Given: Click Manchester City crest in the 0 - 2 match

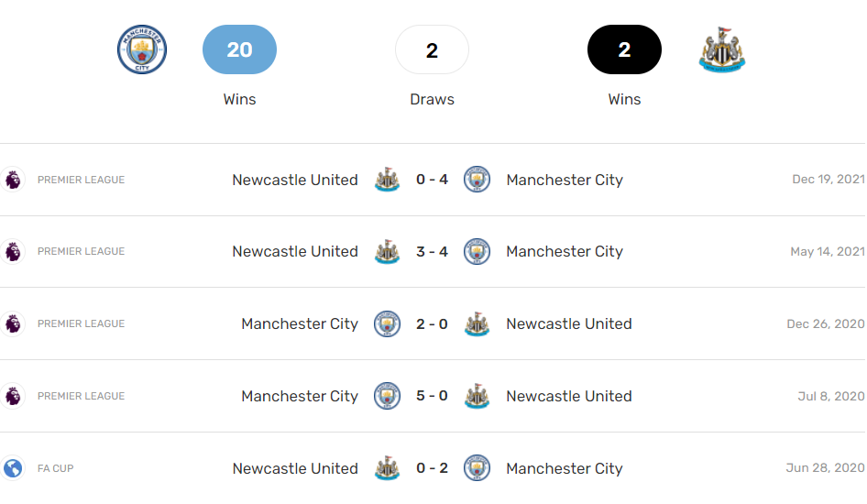Looking at the screenshot, I should pyautogui.click(x=477, y=468).
